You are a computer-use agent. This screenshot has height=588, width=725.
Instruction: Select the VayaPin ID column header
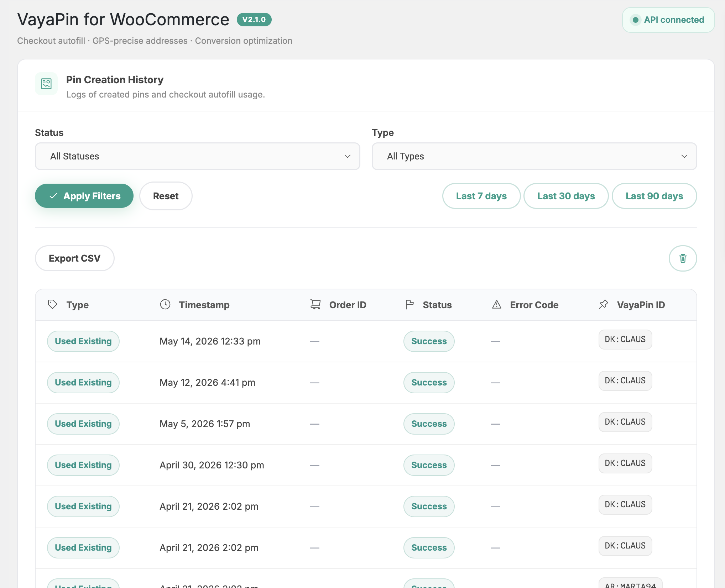coord(641,305)
